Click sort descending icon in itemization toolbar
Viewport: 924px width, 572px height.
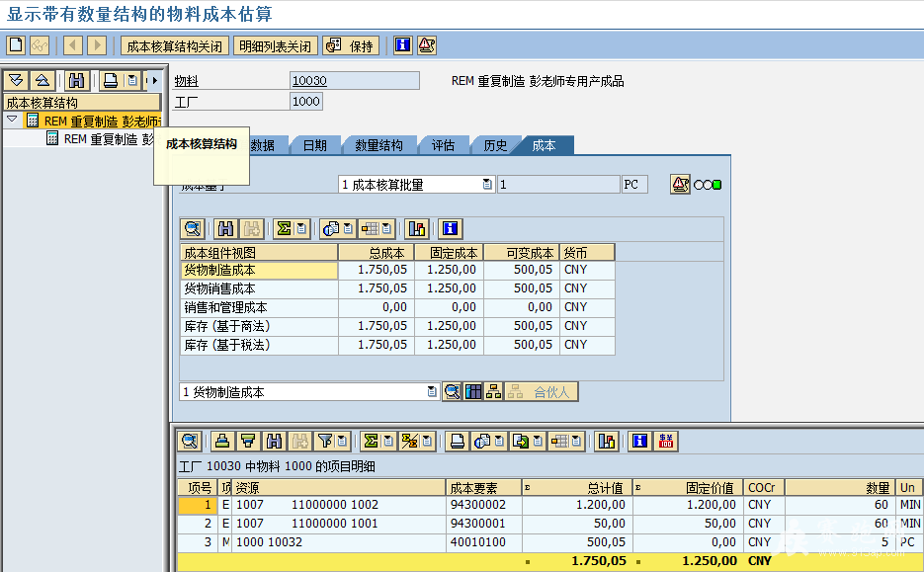pyautogui.click(x=248, y=441)
